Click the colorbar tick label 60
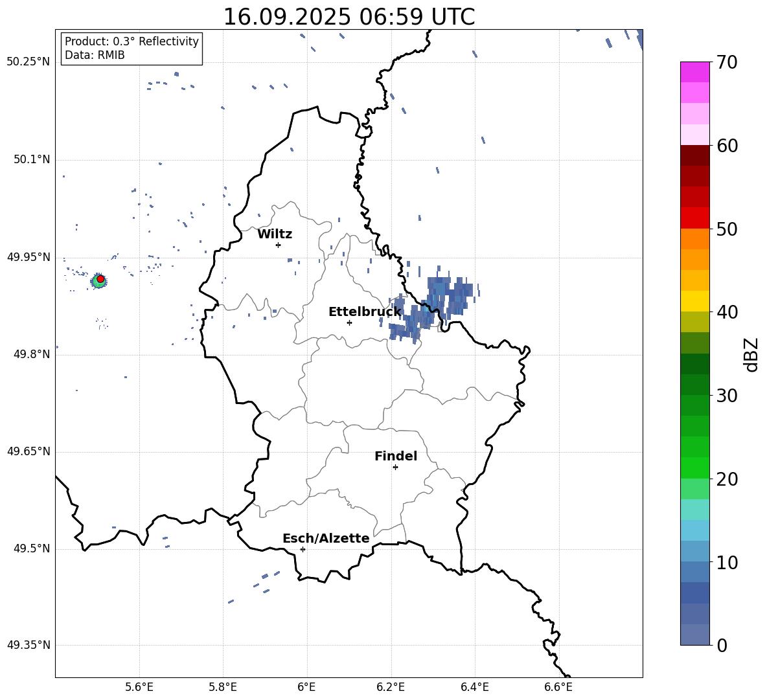767x700 pixels. 727,146
